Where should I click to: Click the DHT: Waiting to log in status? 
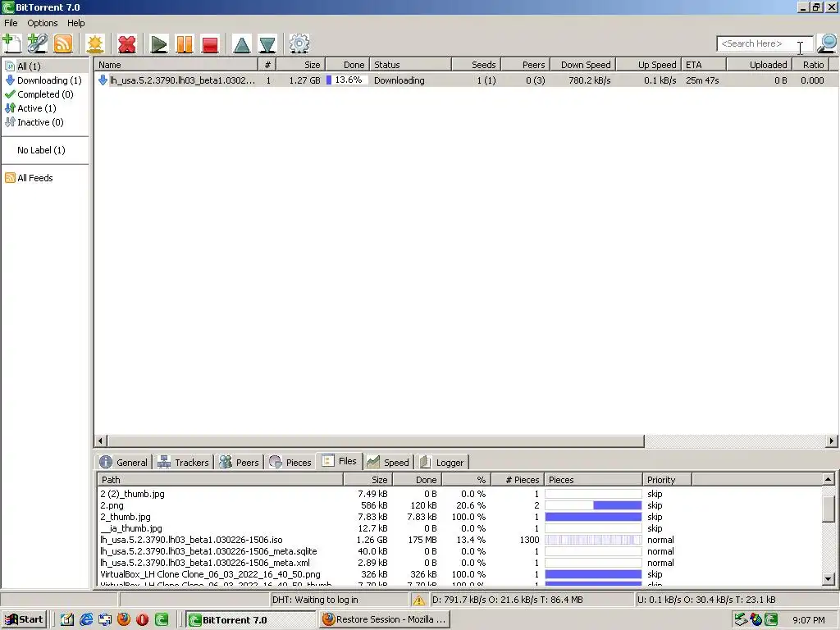click(x=315, y=600)
